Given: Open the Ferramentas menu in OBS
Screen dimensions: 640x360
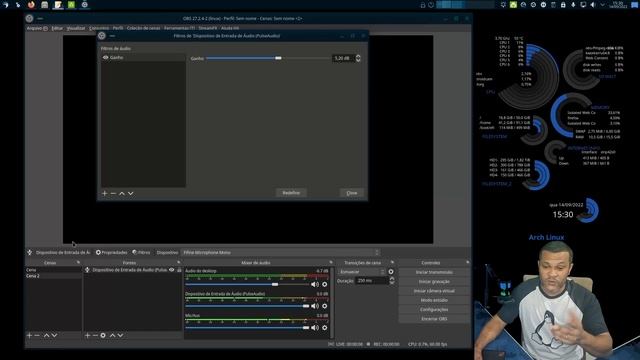Looking at the screenshot, I should (179, 28).
